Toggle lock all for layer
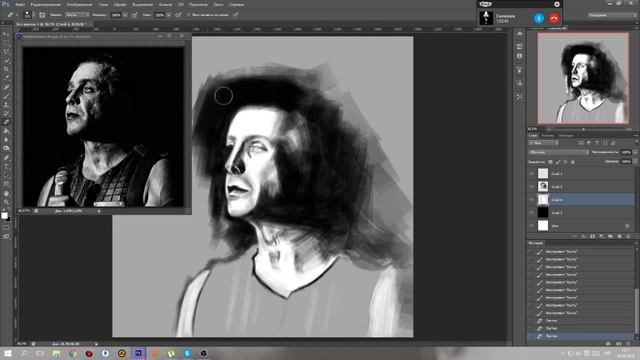Screen dimensions: 640x360 point(573,162)
